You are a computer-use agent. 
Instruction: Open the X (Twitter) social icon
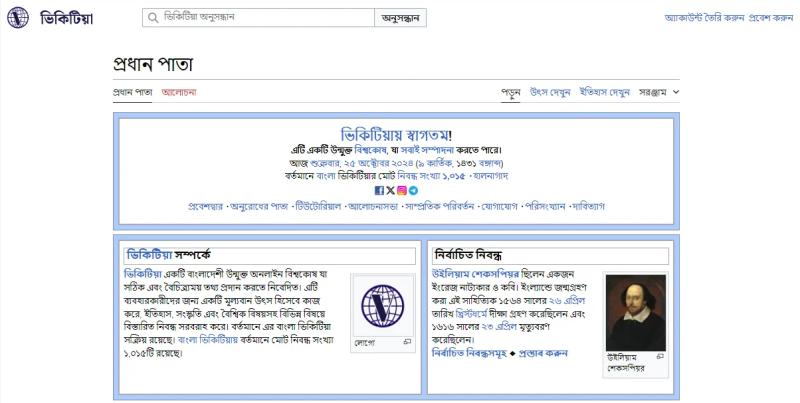[390, 190]
